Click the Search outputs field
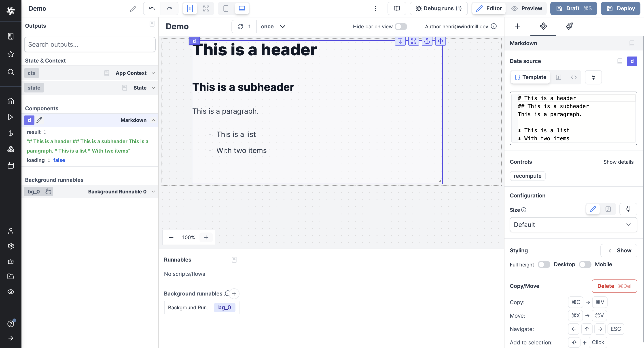Screen dimensions: 644x348 click(x=90, y=44)
